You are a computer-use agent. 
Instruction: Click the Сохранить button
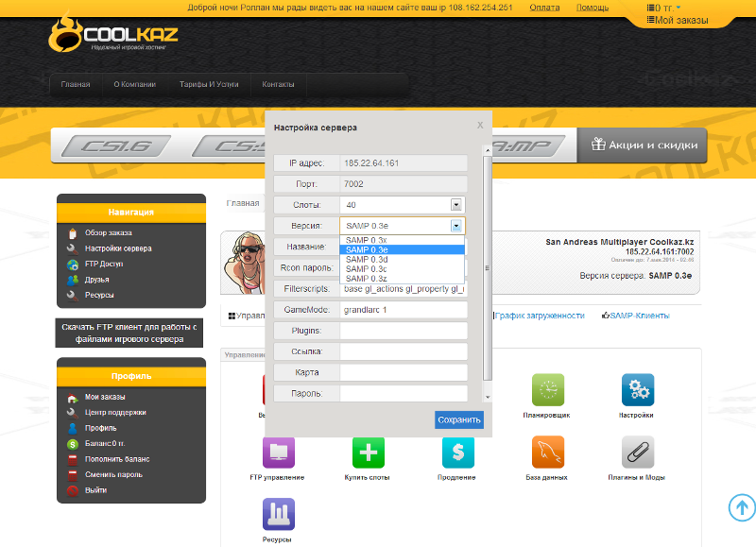tap(459, 419)
